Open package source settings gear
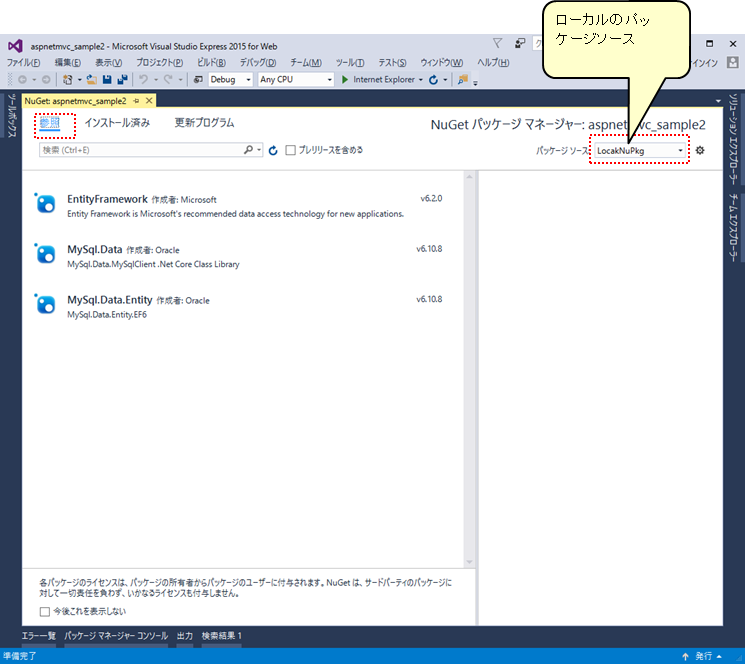This screenshot has width=745, height=664. [700, 151]
